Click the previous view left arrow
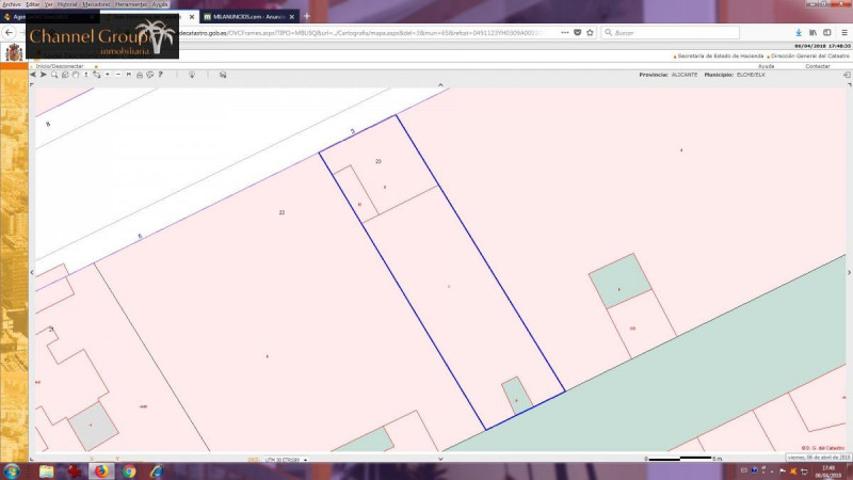 [x=33, y=75]
